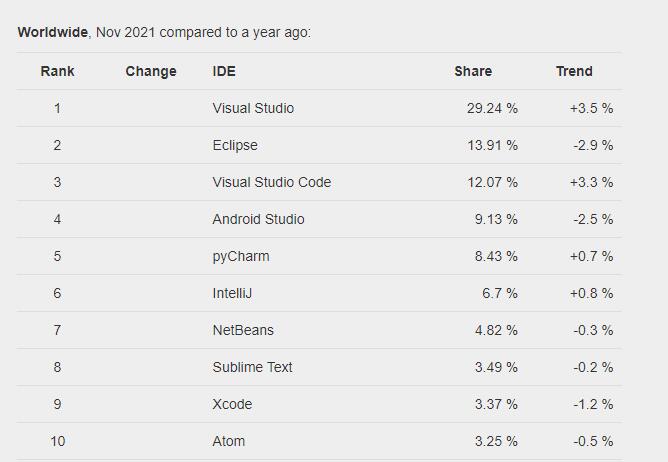Click the Atom entry
The image size is (668, 462).
pos(229,441)
